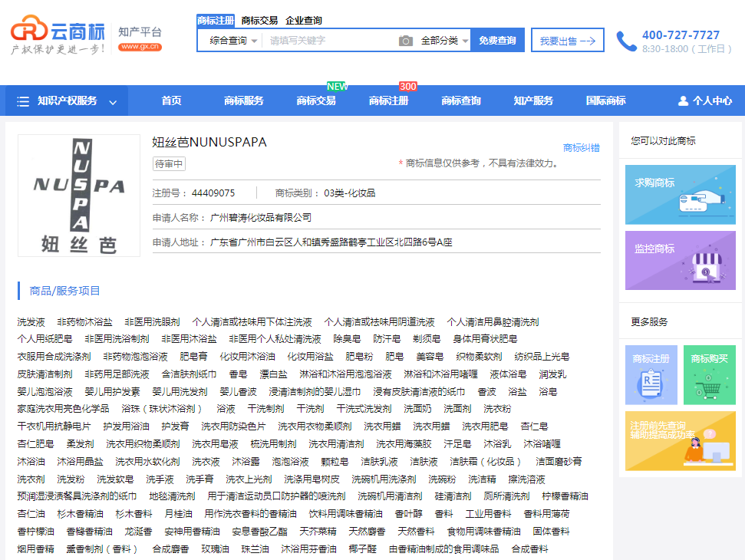Open the 全部分类 category dropdown

pos(444,41)
